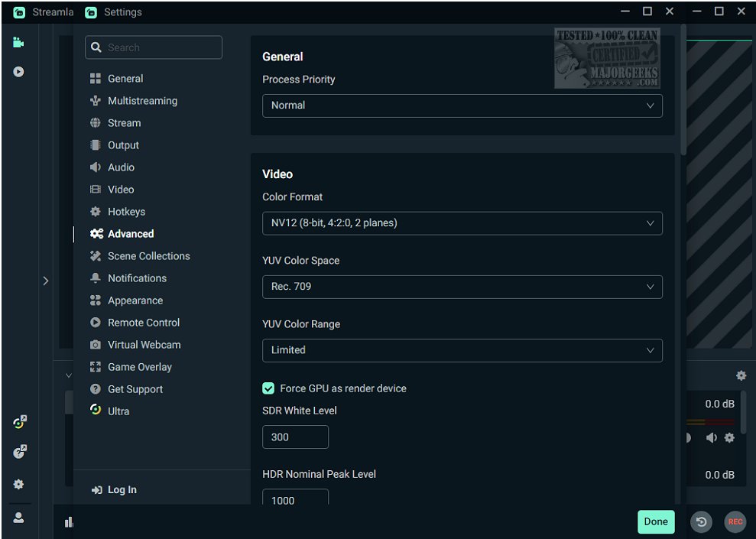Click the performance stats bar chart icon

69,522
